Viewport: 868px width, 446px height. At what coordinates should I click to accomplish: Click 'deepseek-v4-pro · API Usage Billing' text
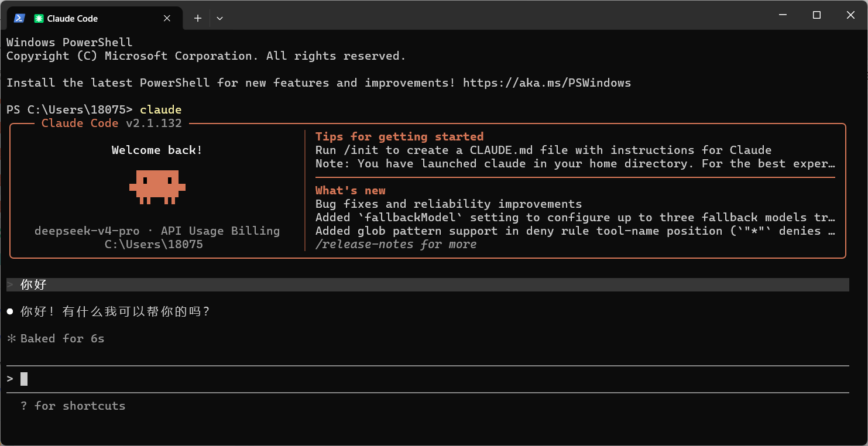coord(157,231)
